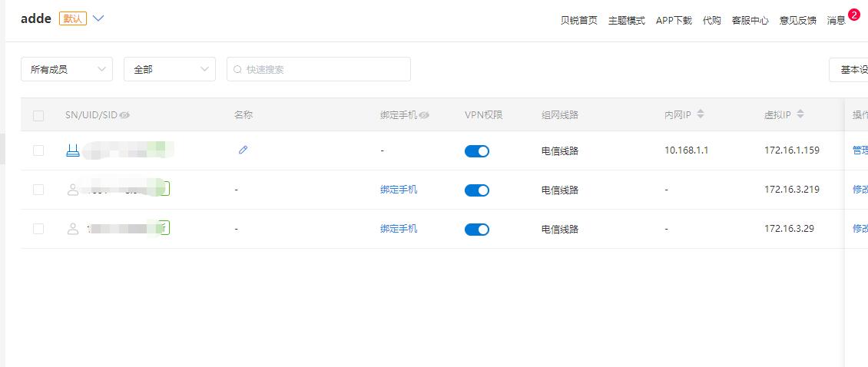Click the 组网线路 column header
This screenshot has width=868, height=367.
tap(560, 115)
